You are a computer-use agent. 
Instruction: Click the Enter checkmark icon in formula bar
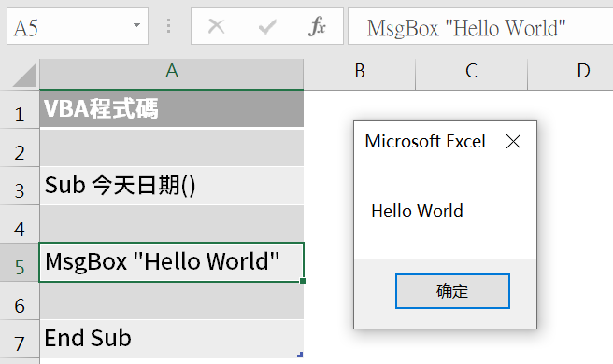coord(267,27)
